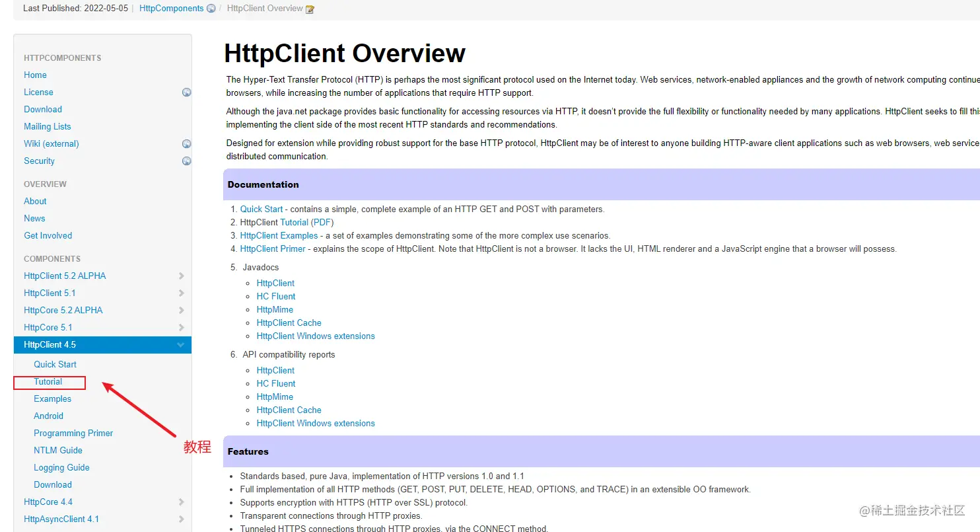This screenshot has height=532, width=980.
Task: Open HC Fluent API compatibility report
Action: coord(276,383)
